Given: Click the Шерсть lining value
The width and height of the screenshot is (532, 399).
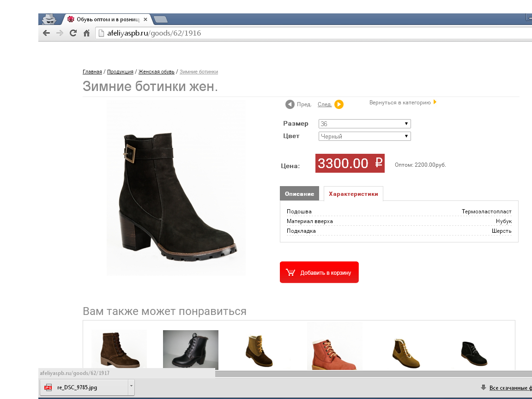Looking at the screenshot, I should point(502,231).
